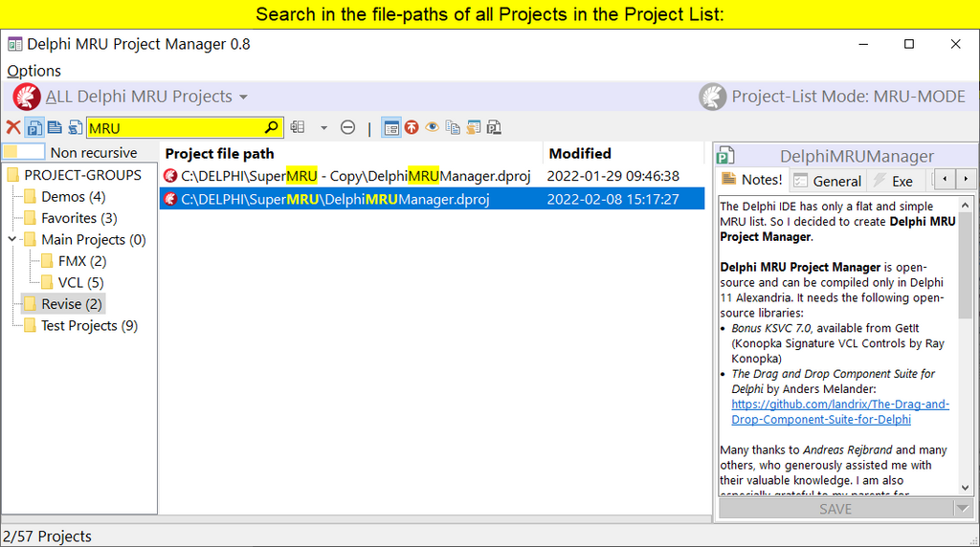
Task: Click the Project-List Mode: MRU-MODE button
Action: [x=834, y=97]
